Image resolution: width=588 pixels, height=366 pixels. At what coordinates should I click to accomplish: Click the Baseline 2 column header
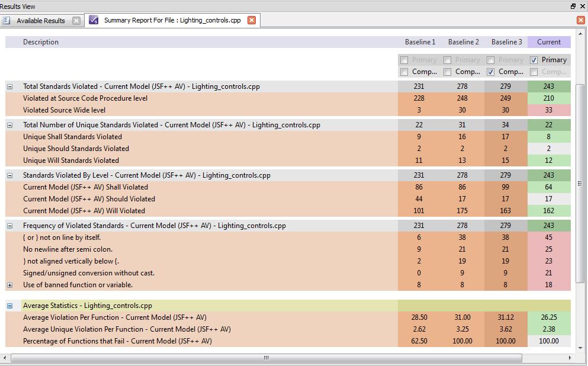(463, 42)
